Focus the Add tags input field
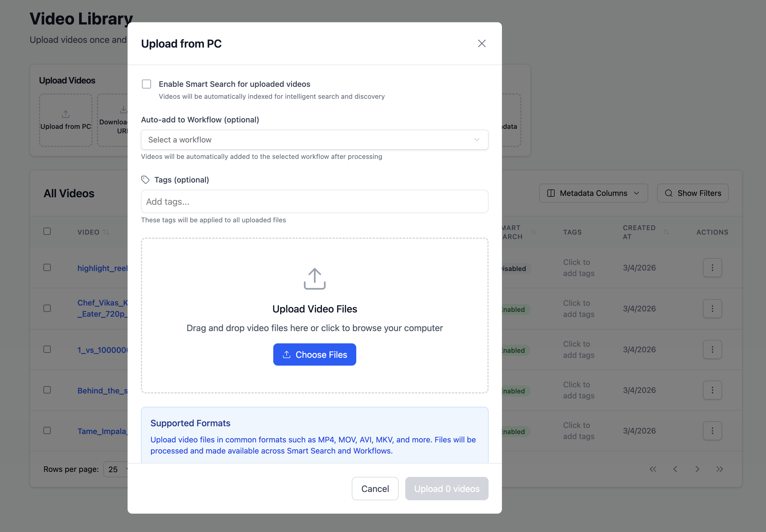 (314, 201)
